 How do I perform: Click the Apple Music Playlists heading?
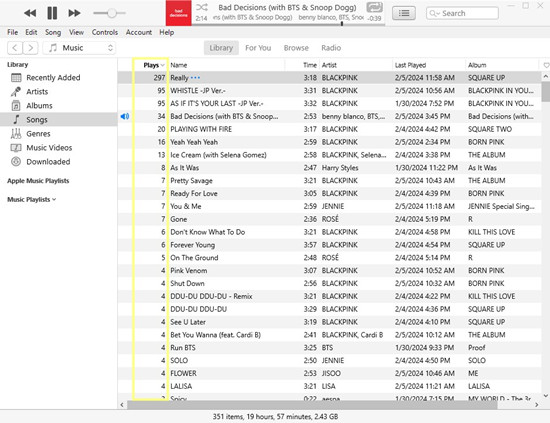(x=38, y=181)
